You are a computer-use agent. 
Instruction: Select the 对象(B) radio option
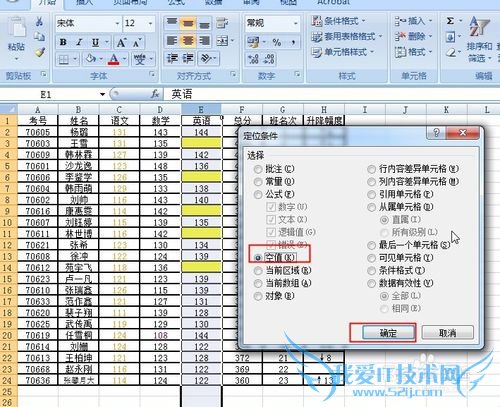[x=258, y=296]
